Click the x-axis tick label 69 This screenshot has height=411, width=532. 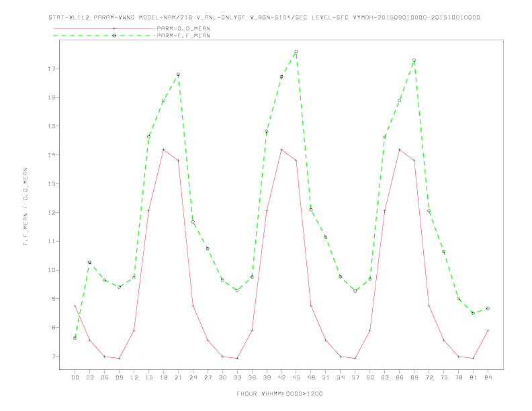414,377
